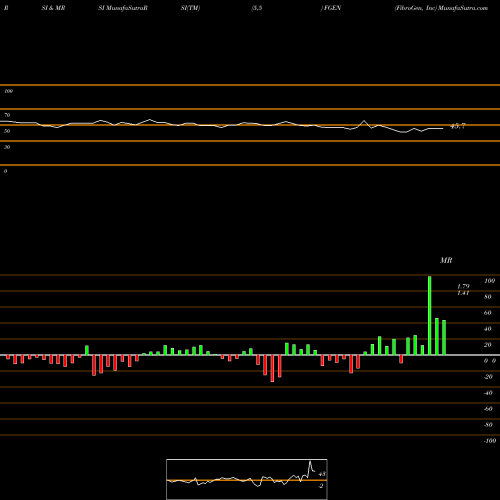Click the 'SI MunafaSutraR' header text

click(123, 8)
